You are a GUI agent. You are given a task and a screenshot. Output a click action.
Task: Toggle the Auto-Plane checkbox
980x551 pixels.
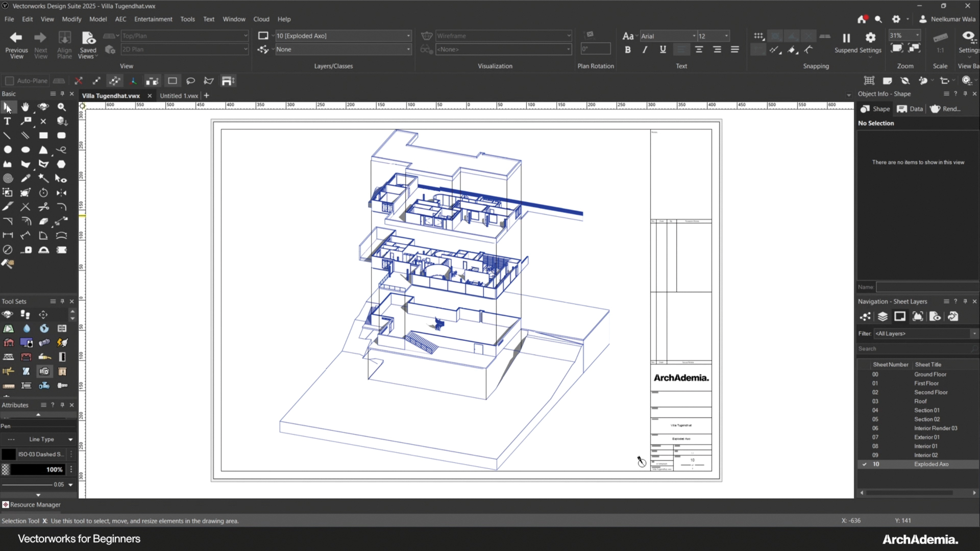(9, 81)
